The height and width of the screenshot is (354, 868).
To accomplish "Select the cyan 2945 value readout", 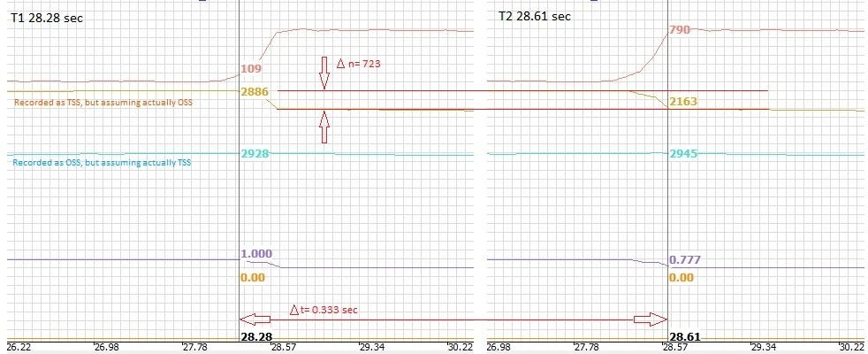I will (683, 154).
